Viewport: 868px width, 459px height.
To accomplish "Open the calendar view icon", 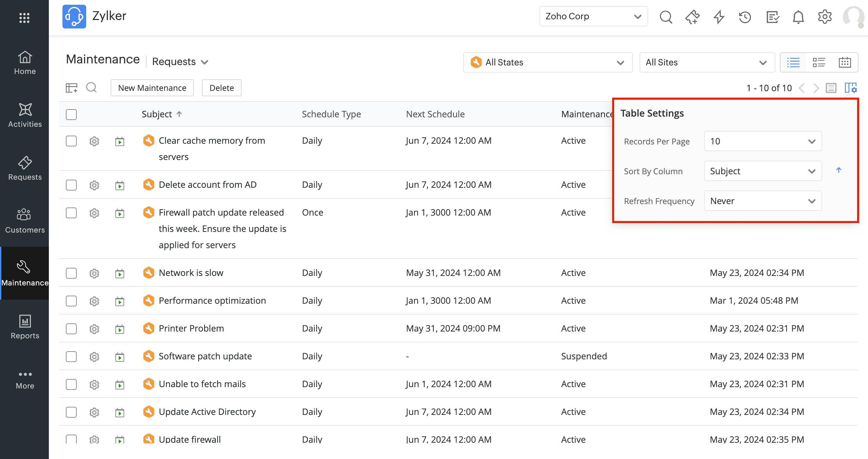I will [845, 62].
